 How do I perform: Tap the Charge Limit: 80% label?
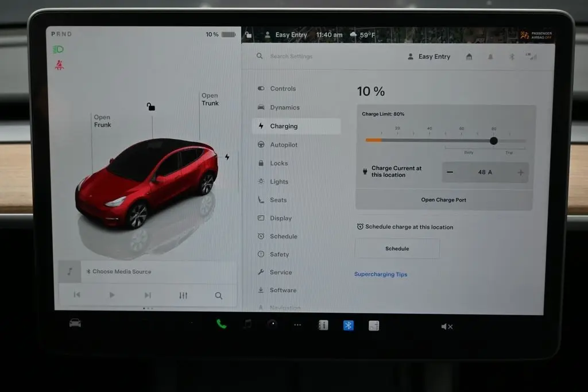(383, 114)
